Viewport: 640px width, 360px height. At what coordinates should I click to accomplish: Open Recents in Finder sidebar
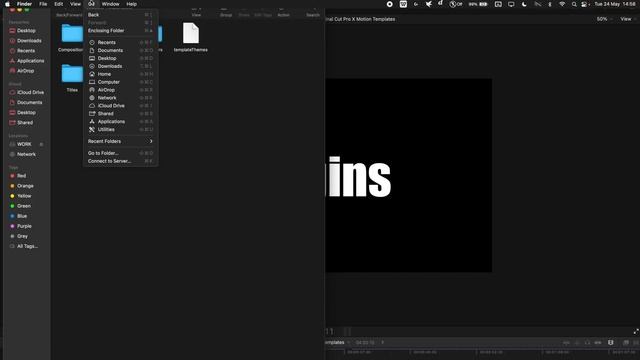click(x=26, y=51)
